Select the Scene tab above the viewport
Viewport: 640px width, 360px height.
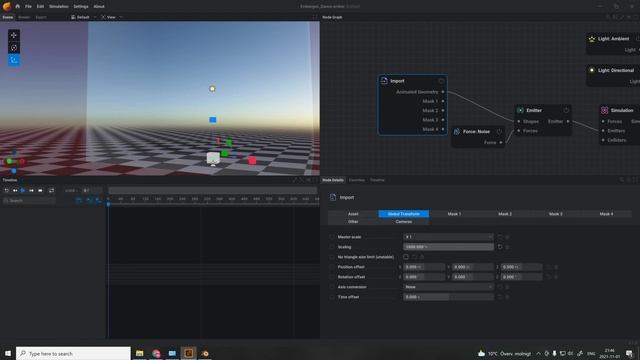click(x=7, y=17)
